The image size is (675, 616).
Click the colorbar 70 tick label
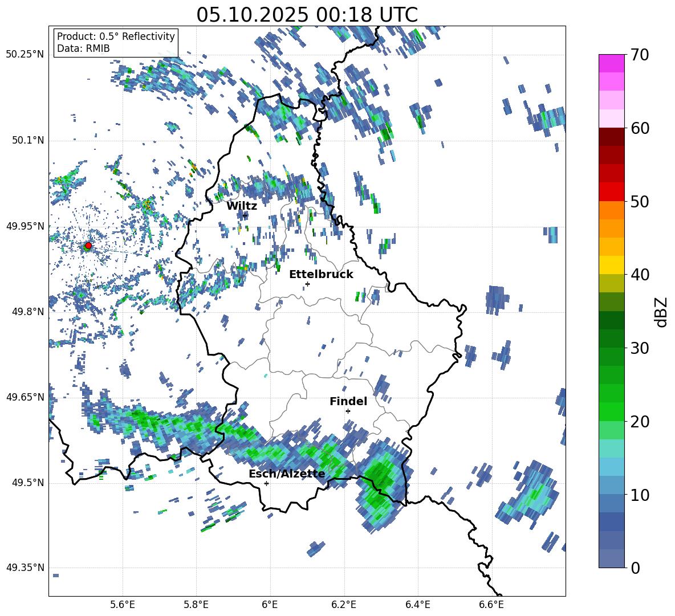point(640,55)
